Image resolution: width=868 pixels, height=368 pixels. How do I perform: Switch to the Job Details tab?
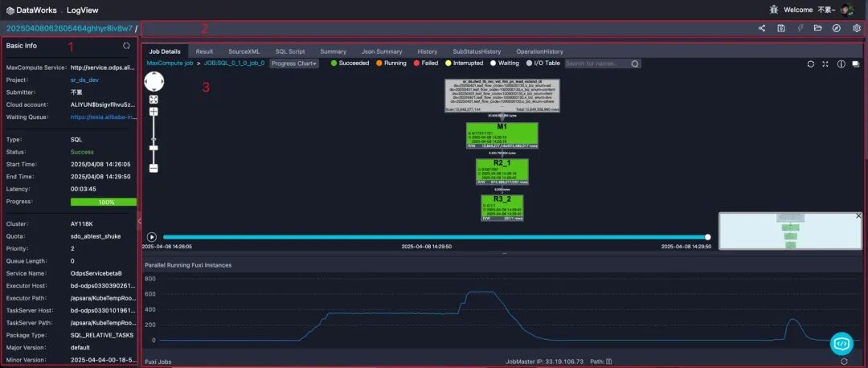[165, 51]
